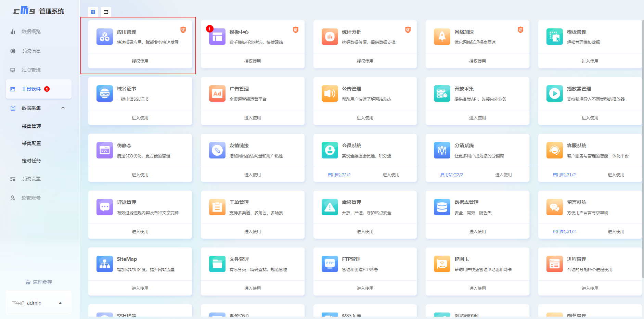Open the 举报管理 warning icon
The image size is (644, 319).
(x=330, y=207)
